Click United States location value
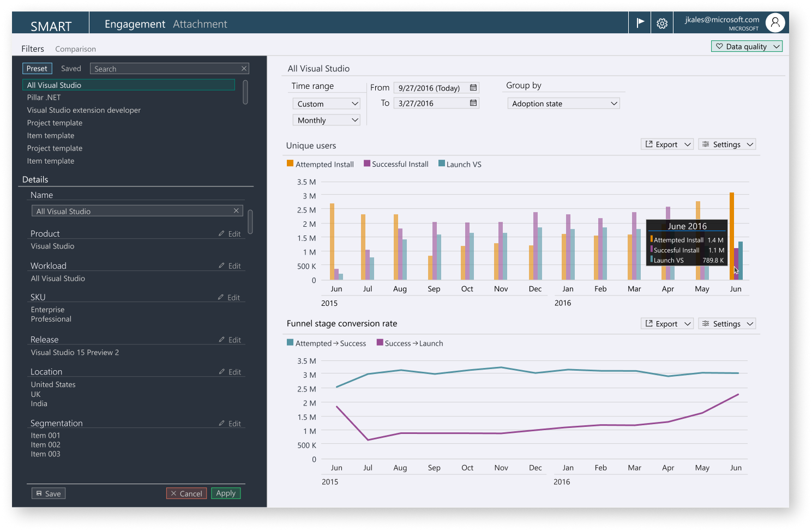Image resolution: width=812 pixels, height=531 pixels. (x=53, y=384)
